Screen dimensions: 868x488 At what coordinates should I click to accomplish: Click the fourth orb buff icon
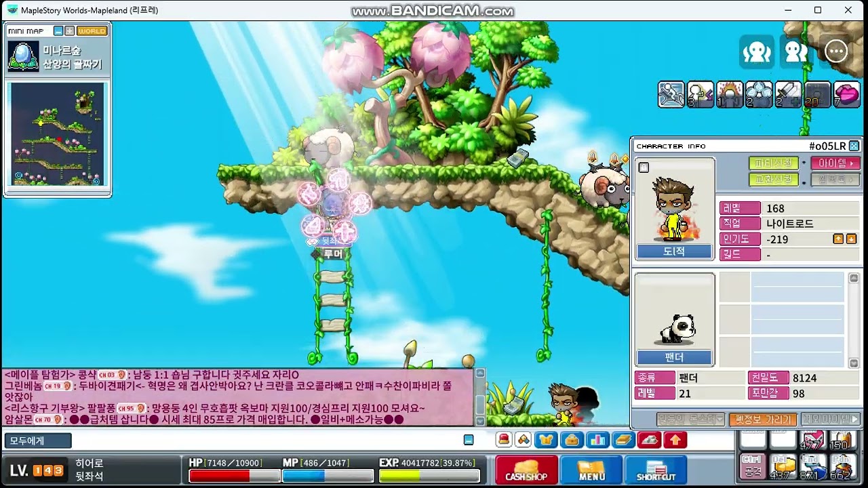click(x=759, y=94)
